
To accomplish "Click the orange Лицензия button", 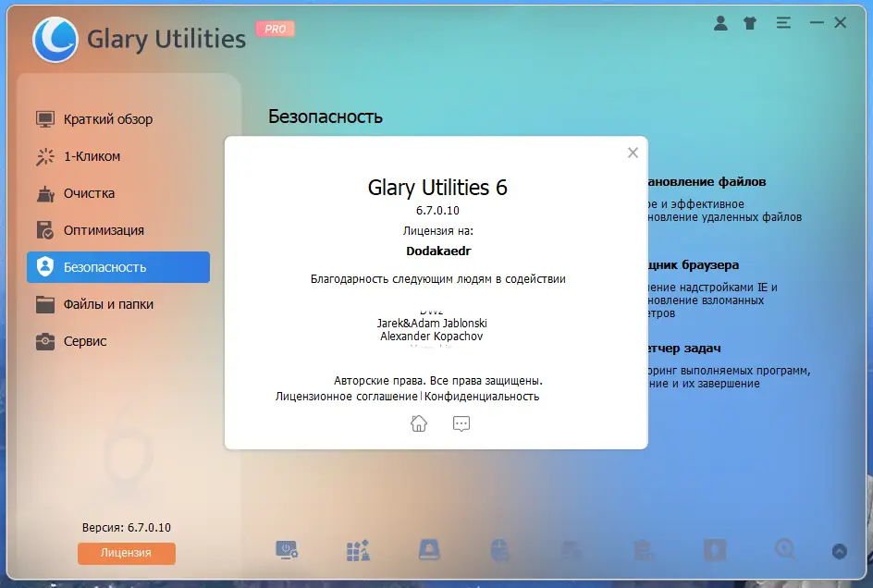I will [x=127, y=553].
